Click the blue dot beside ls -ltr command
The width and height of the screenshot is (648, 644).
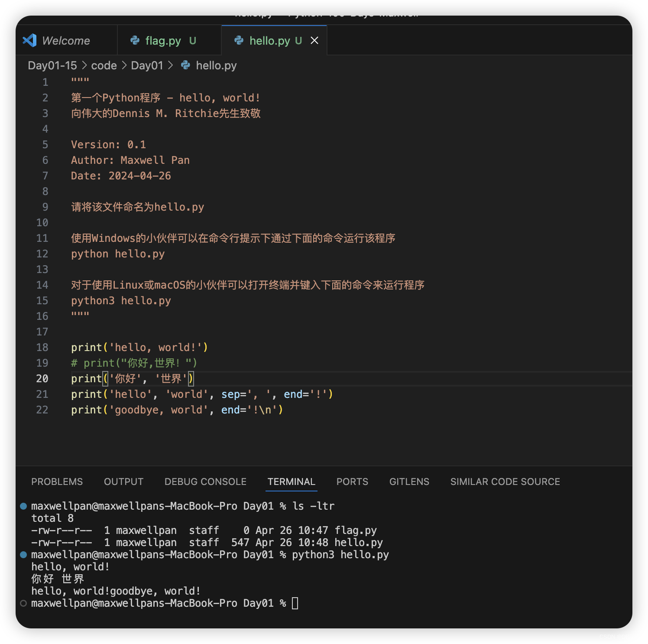coord(23,506)
